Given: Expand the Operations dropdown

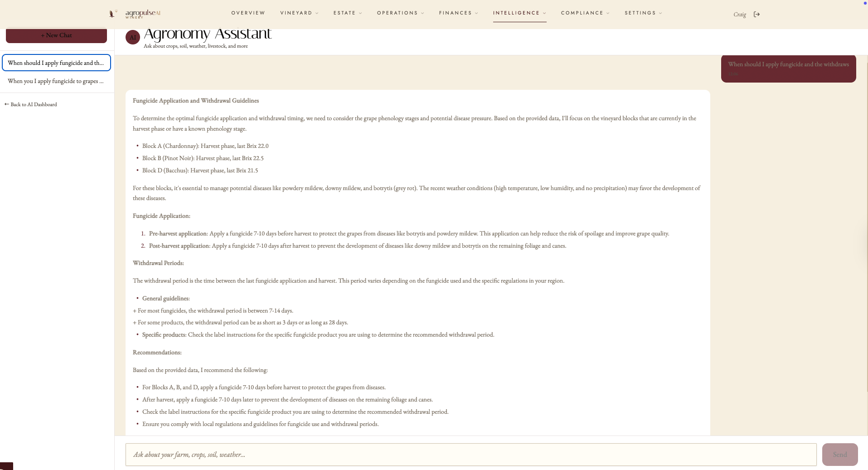Looking at the screenshot, I should [400, 13].
